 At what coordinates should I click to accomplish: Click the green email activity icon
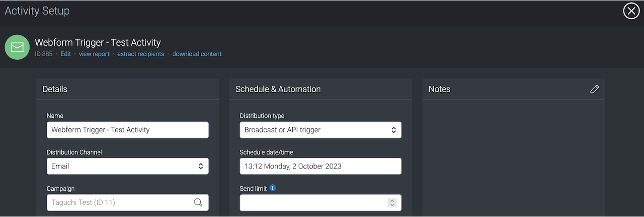pyautogui.click(x=17, y=47)
